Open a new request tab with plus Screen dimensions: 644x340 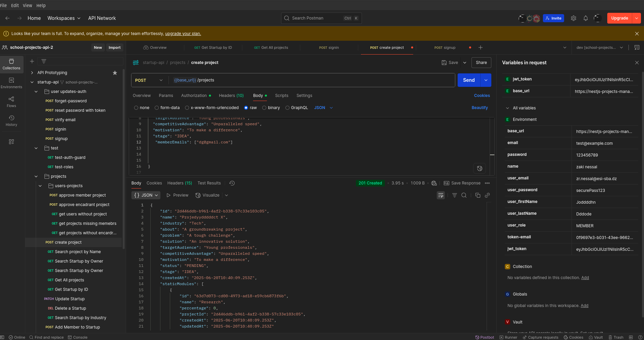[x=481, y=47]
